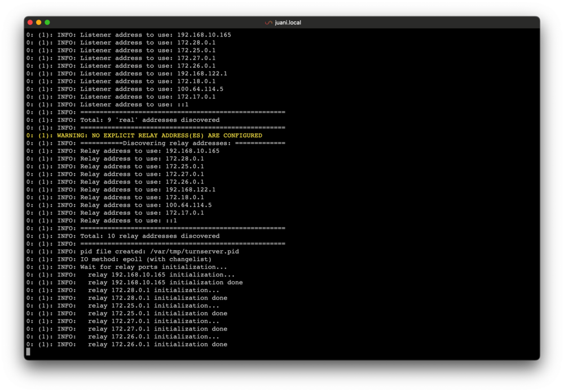This screenshot has height=392, width=564.
Task: Click 'relay 172.27.0.1 initialization...' line
Action: pyautogui.click(x=153, y=321)
